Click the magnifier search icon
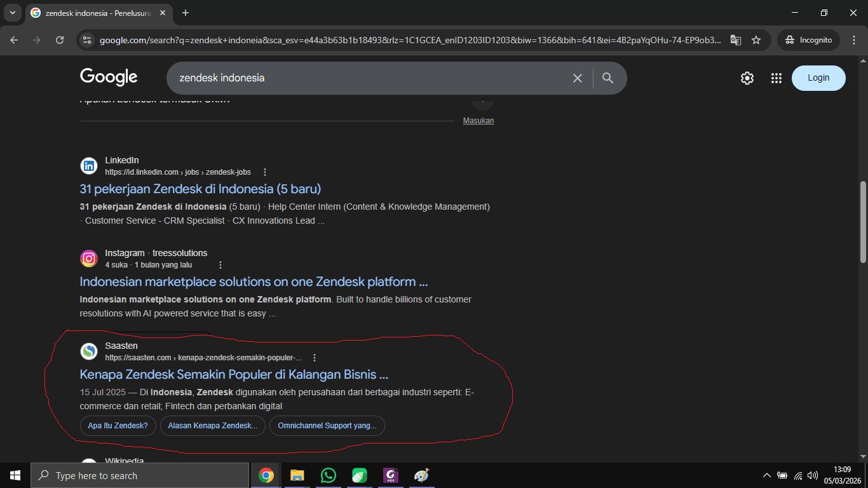This screenshot has height=488, width=868. pyautogui.click(x=608, y=78)
